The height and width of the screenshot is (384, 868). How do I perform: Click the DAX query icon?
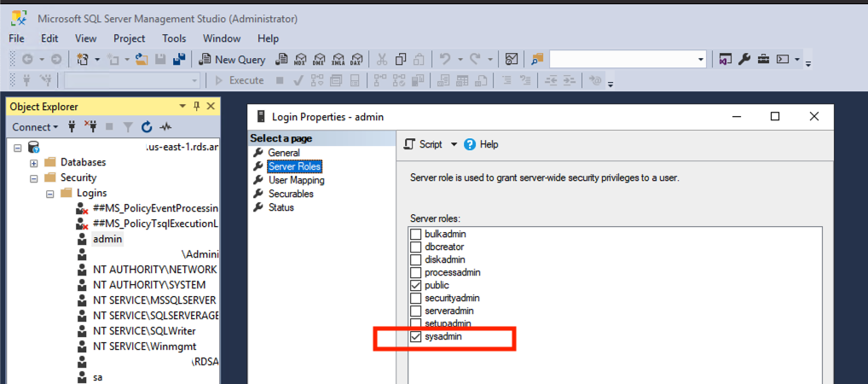[357, 59]
